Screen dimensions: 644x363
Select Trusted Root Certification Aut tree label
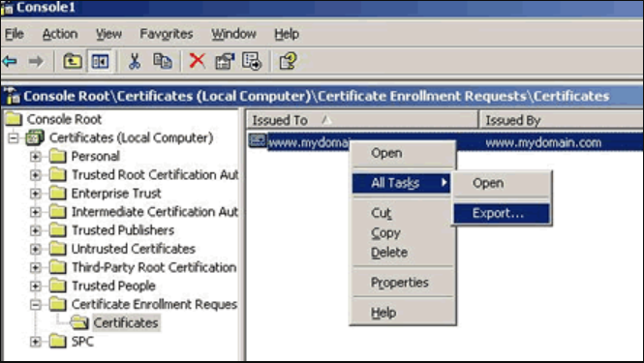coord(155,174)
